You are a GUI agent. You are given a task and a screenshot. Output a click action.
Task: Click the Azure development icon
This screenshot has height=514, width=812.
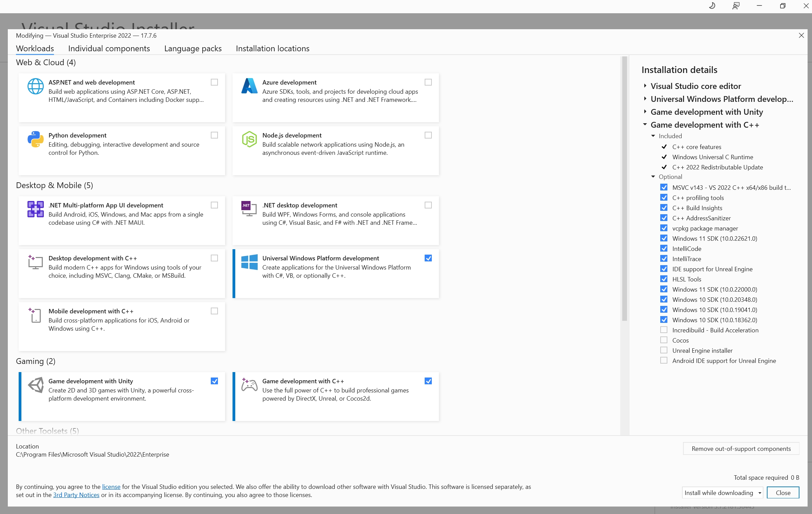coord(249,86)
